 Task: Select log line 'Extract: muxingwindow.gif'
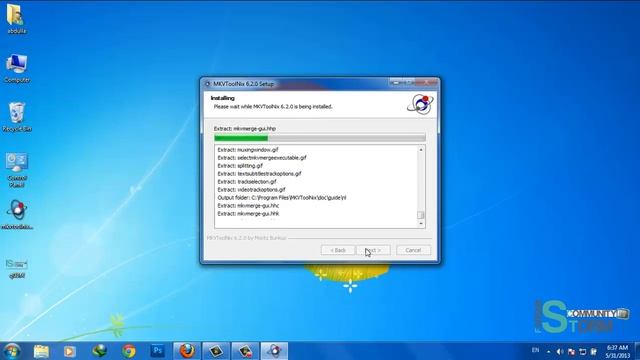point(248,150)
